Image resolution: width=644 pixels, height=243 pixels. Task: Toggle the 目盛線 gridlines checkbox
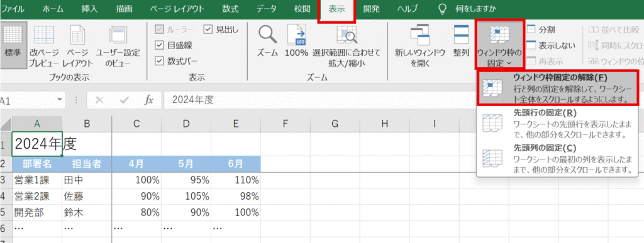159,45
